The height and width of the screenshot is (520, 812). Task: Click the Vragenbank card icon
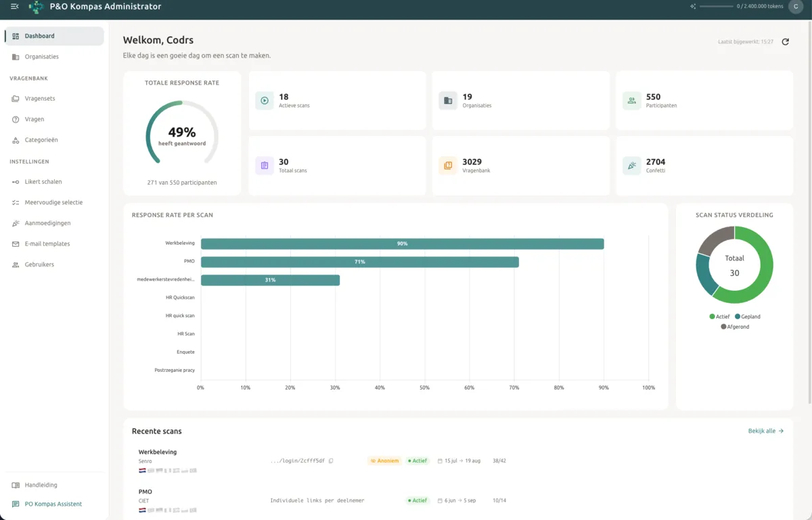[x=448, y=166]
